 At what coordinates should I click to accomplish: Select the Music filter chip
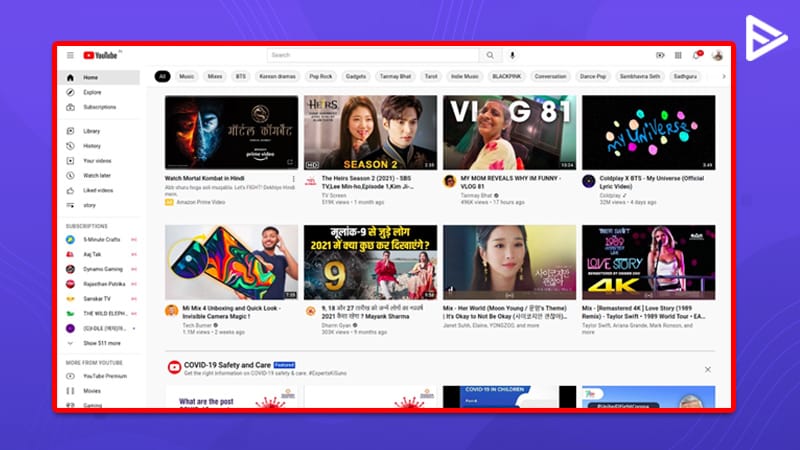pos(186,77)
